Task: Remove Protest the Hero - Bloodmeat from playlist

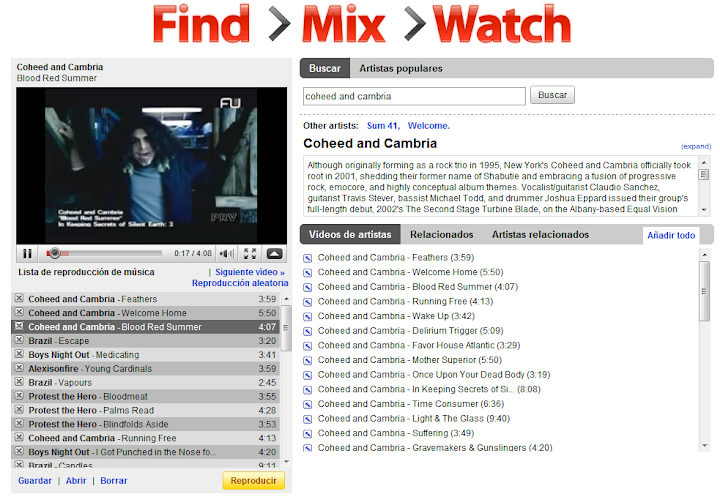Action: click(19, 396)
